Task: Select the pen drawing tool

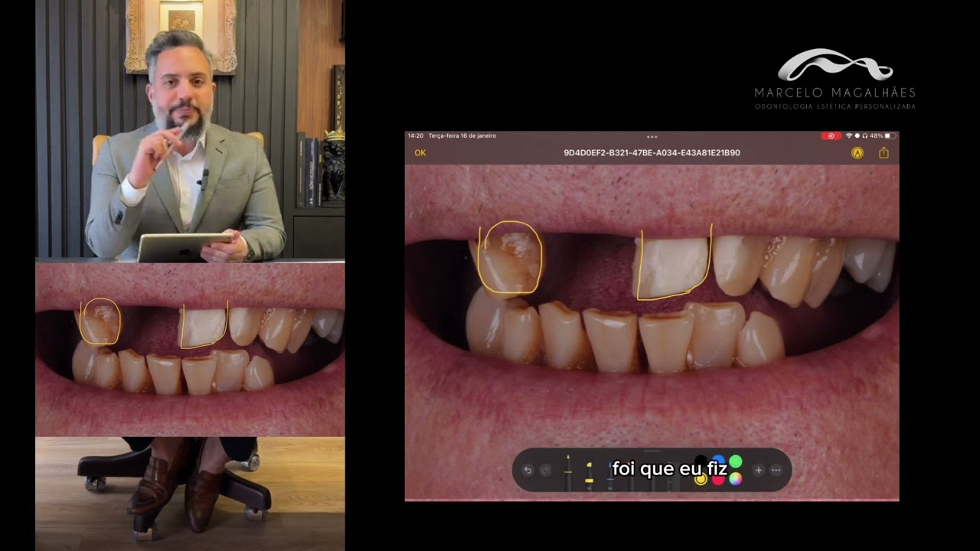Action: [x=568, y=473]
